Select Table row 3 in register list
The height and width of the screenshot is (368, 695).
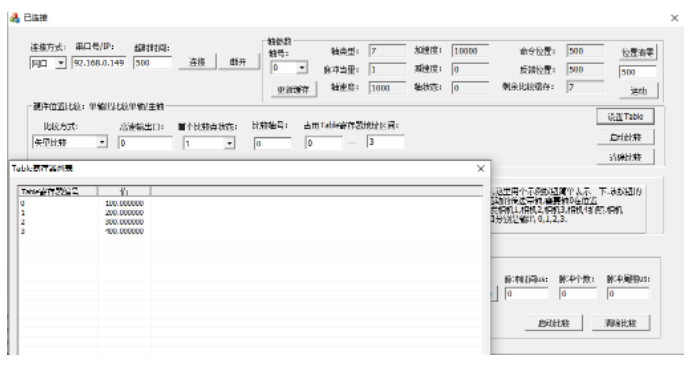click(250, 231)
